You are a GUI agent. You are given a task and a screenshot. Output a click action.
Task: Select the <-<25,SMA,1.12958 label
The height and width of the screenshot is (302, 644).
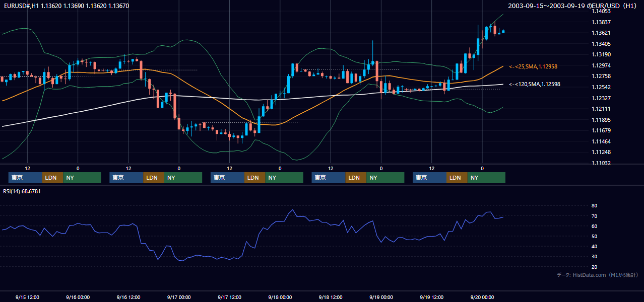[533, 66]
